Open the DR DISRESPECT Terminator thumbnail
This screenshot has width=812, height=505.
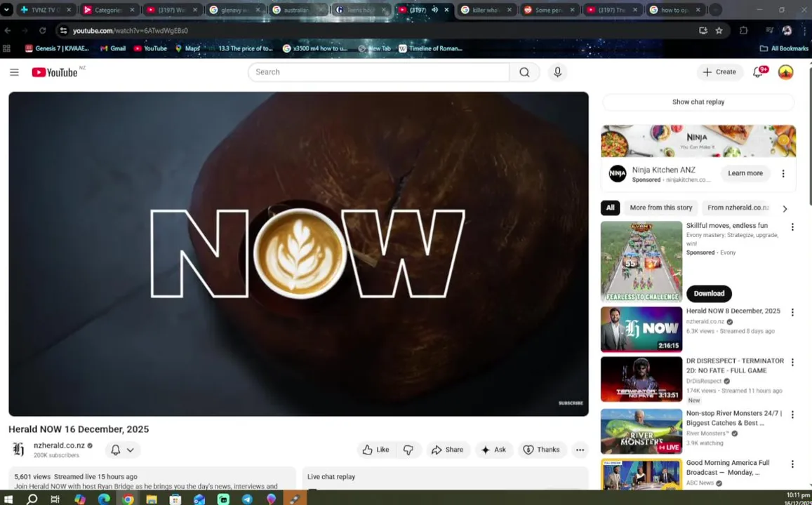(x=641, y=379)
